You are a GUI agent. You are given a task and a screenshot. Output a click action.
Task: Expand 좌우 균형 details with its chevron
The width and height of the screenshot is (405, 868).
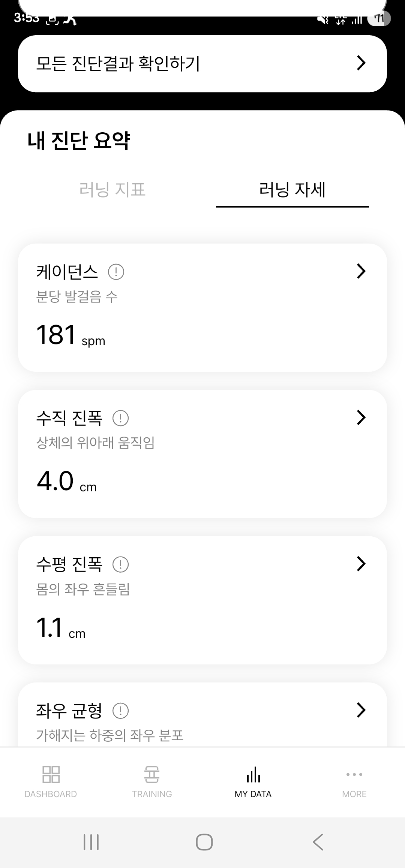pyautogui.click(x=361, y=710)
